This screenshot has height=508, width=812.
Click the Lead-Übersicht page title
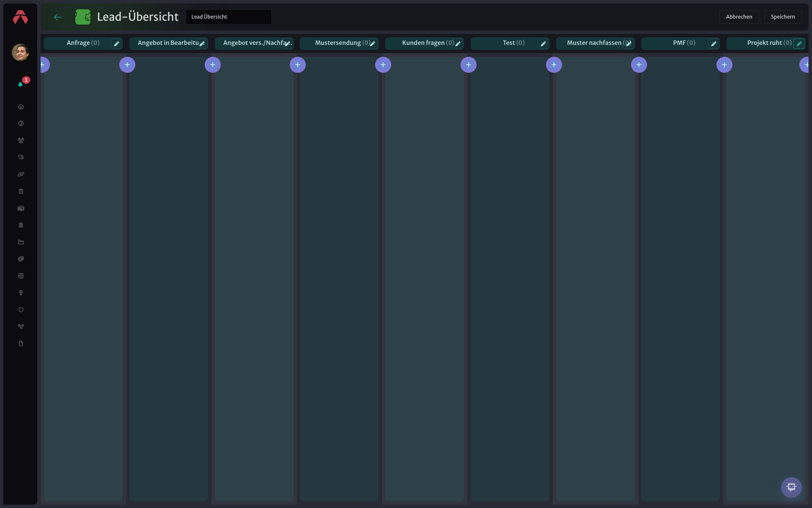click(x=138, y=17)
